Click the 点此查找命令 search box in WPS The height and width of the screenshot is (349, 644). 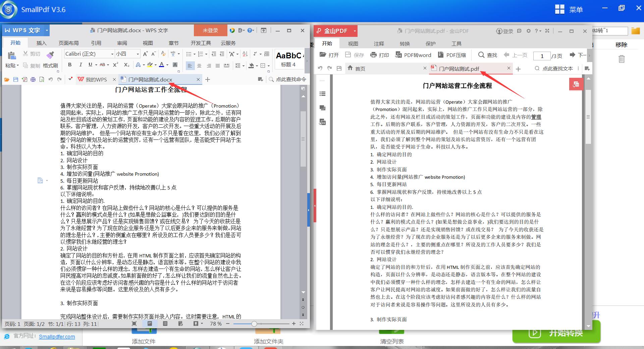[x=288, y=79]
